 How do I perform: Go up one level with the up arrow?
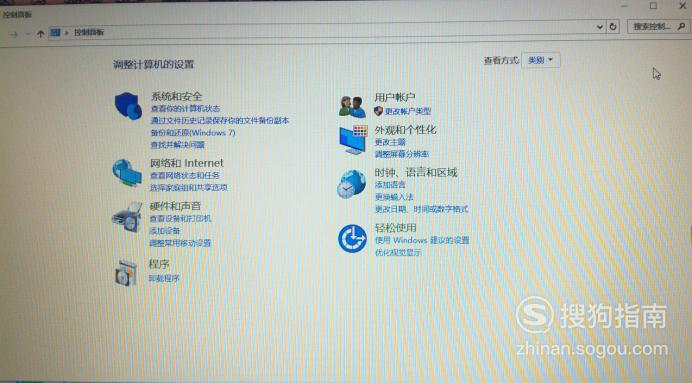click(41, 33)
